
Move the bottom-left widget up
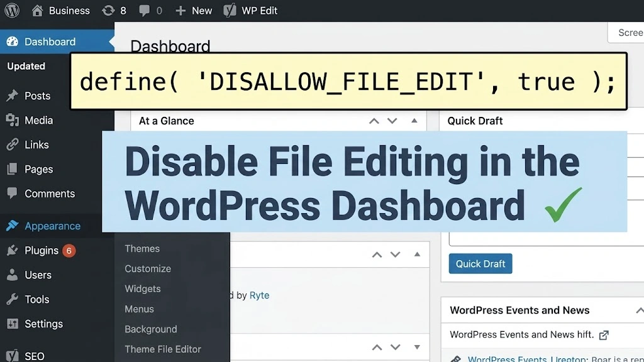pyautogui.click(x=377, y=348)
